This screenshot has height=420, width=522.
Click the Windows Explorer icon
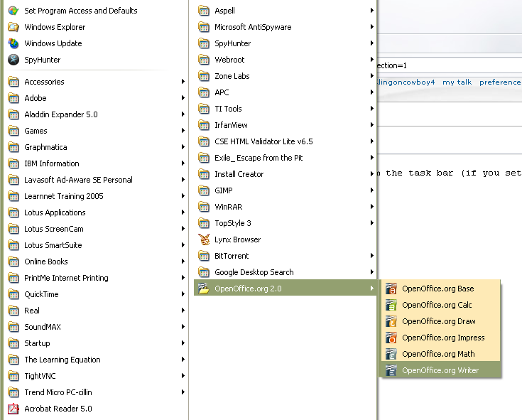pyautogui.click(x=13, y=27)
